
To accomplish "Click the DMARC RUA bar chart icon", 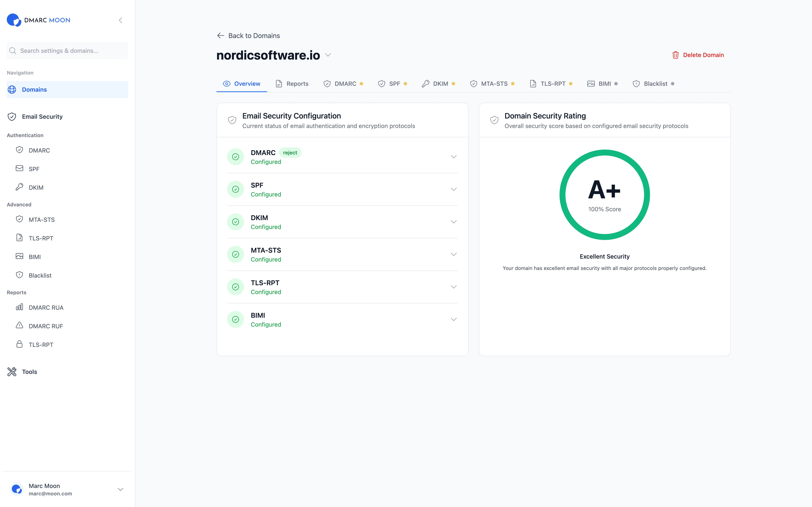I will [19, 307].
